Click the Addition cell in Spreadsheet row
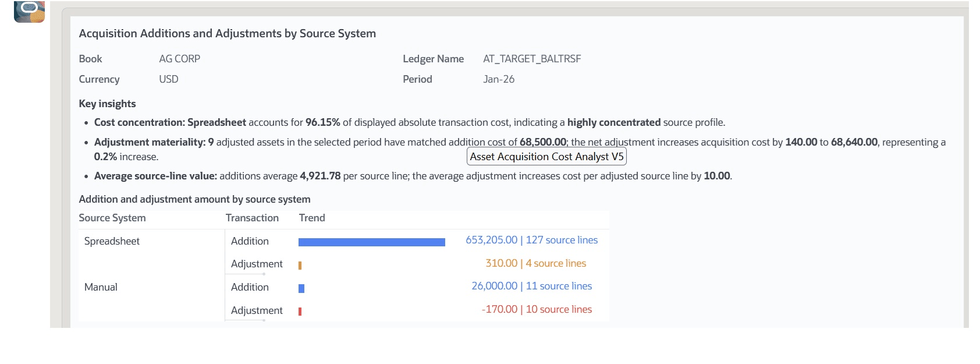Screen dimensions: 980x364 pyautogui.click(x=250, y=241)
